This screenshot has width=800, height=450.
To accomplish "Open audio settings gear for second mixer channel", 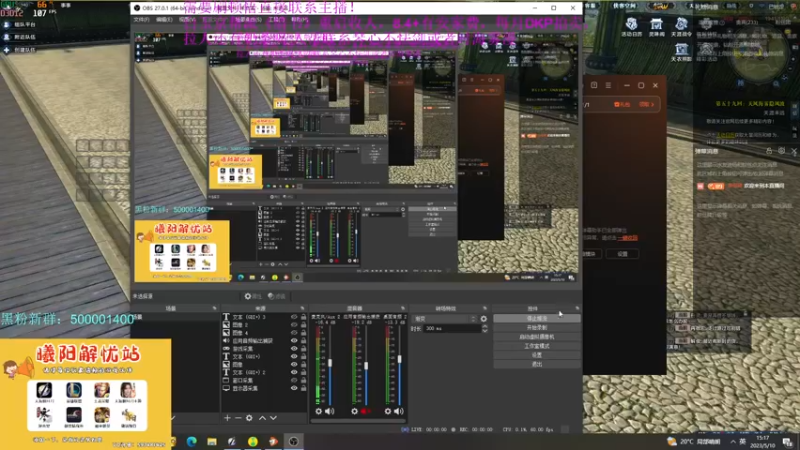I will (x=354, y=411).
